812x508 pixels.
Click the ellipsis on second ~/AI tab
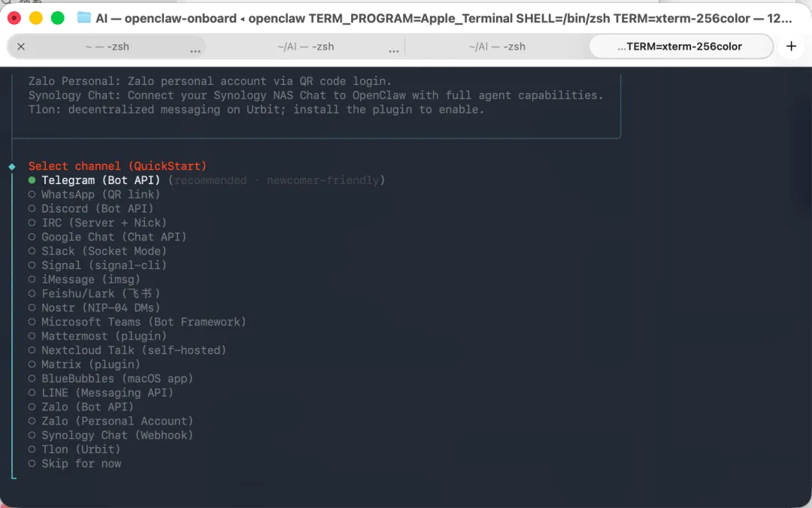coord(393,50)
